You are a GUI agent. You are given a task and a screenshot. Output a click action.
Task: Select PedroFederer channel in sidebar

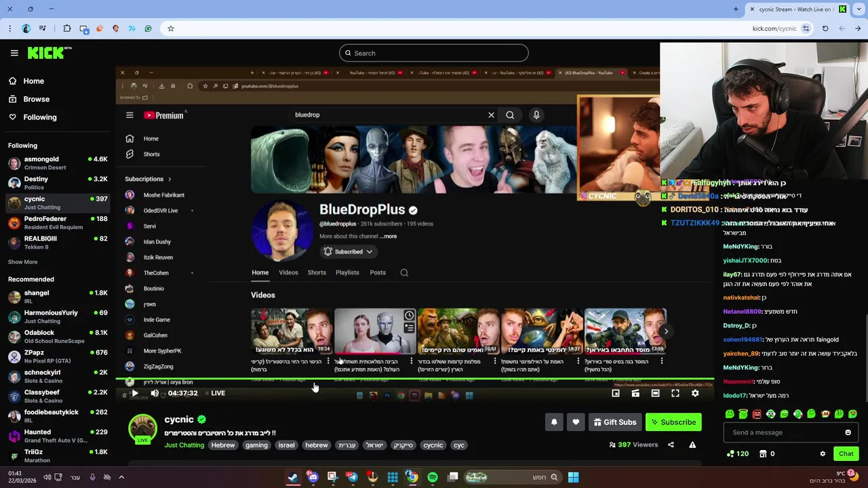coord(58,223)
